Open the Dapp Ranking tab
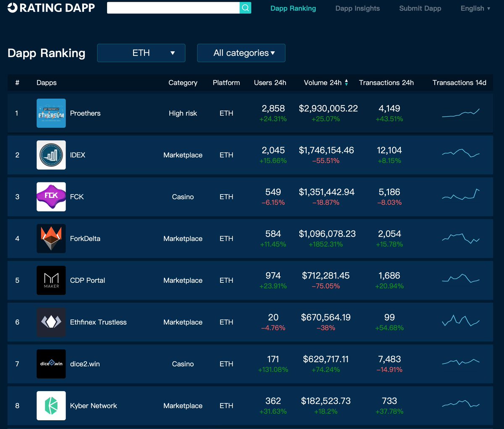Viewport: 504px width, 429px height. (x=293, y=8)
